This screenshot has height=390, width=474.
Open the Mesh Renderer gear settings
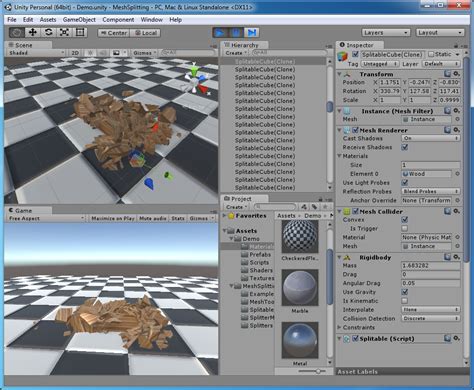pyautogui.click(x=457, y=130)
